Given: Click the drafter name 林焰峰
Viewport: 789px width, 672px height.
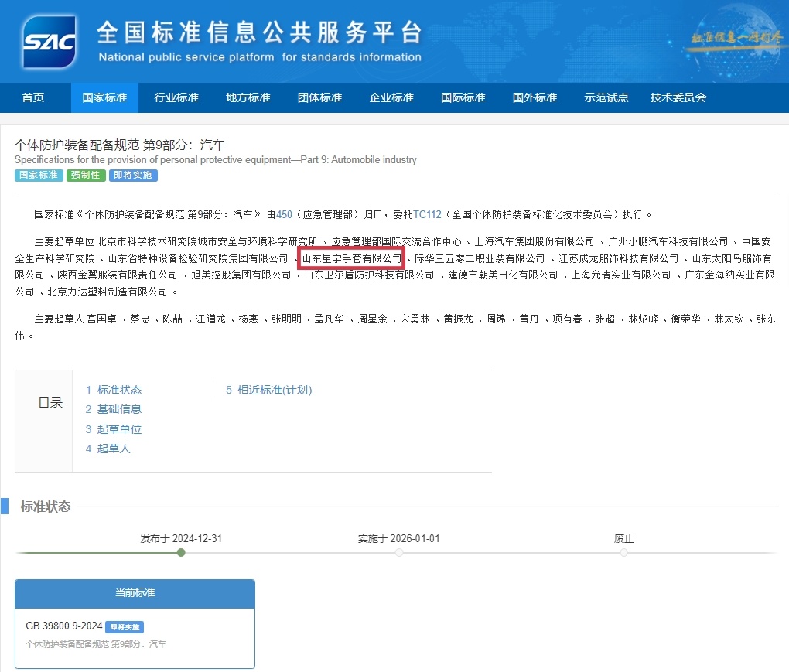Looking at the screenshot, I should click(643, 319).
